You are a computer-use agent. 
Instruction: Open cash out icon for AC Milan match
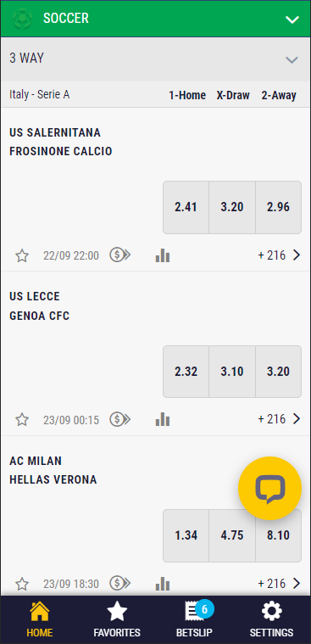[119, 583]
